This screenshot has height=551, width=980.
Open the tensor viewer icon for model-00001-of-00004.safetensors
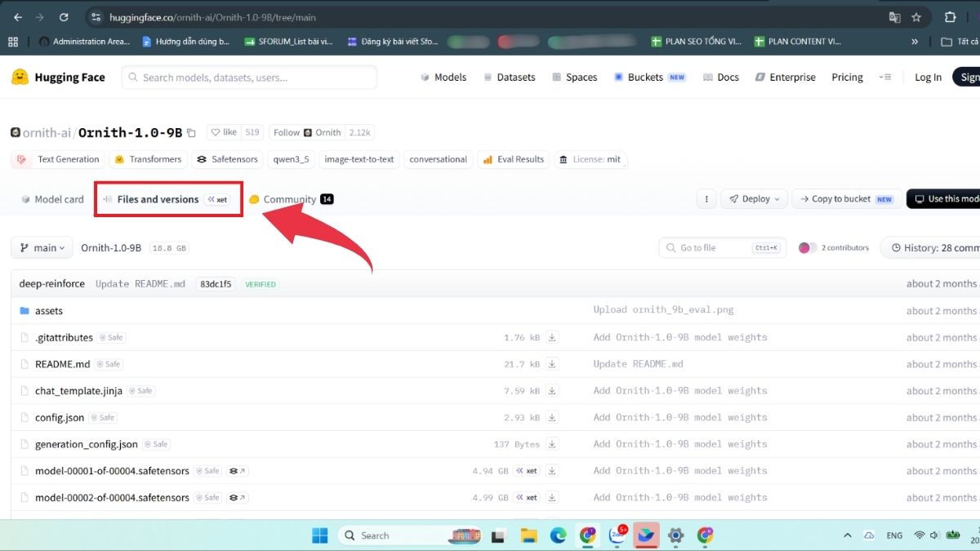click(x=238, y=471)
